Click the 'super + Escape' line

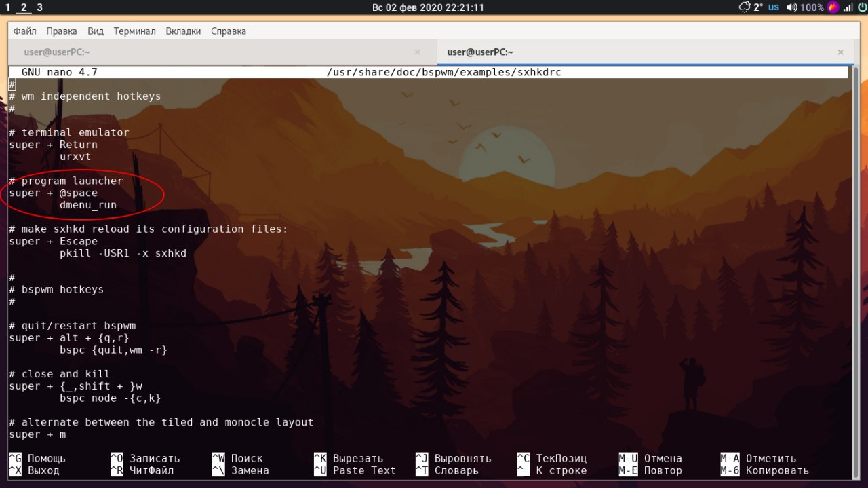[x=54, y=241]
